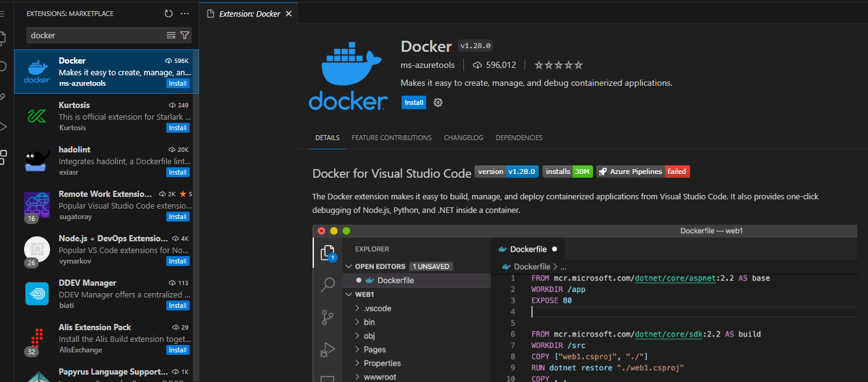
Task: Open the manage gear beside the details Install button
Action: point(438,102)
